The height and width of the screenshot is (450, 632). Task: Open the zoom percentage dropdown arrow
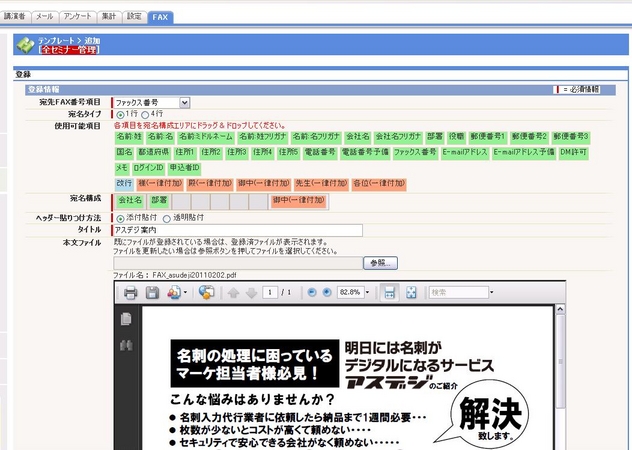pyautogui.click(x=367, y=292)
